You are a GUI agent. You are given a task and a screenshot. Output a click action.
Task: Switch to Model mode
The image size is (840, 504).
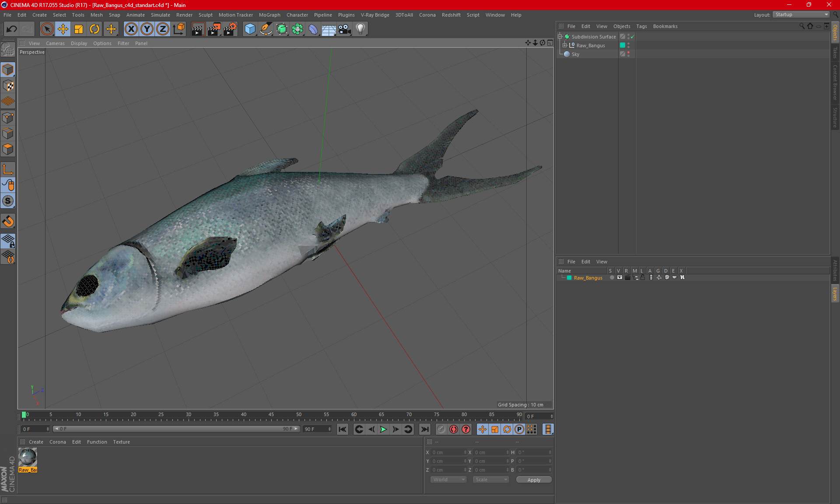pyautogui.click(x=8, y=70)
